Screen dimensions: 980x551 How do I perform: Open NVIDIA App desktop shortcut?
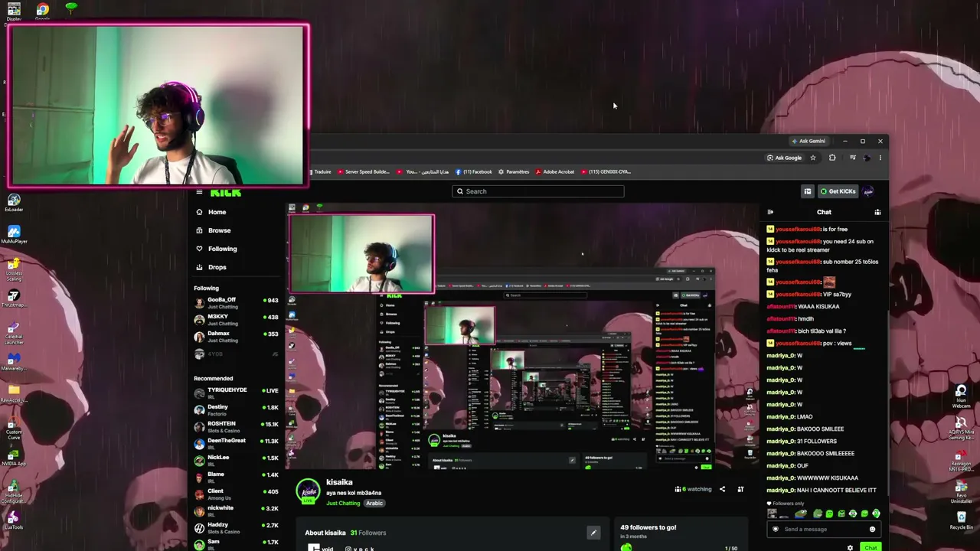click(x=14, y=458)
